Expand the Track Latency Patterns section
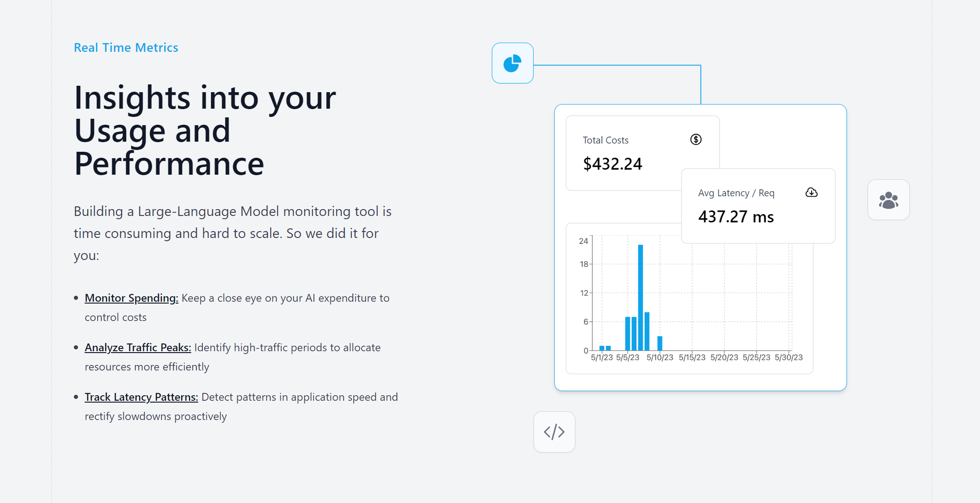This screenshot has height=503, width=980. click(x=141, y=397)
